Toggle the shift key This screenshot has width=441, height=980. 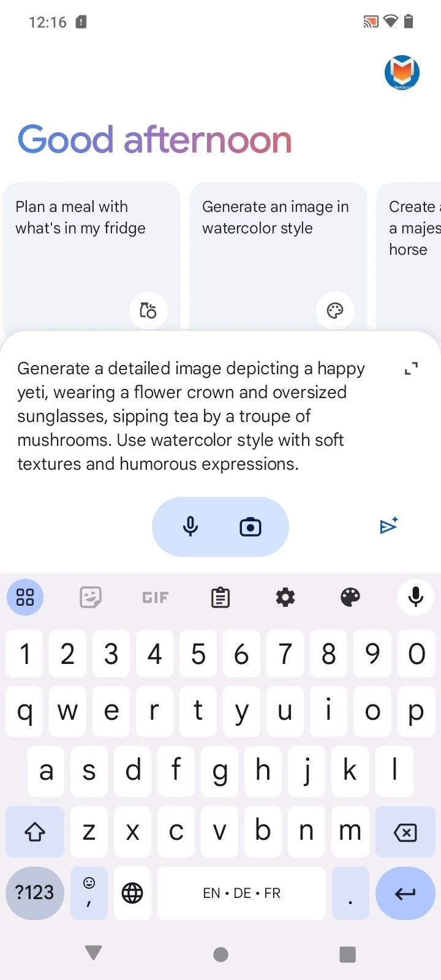pyautogui.click(x=35, y=832)
